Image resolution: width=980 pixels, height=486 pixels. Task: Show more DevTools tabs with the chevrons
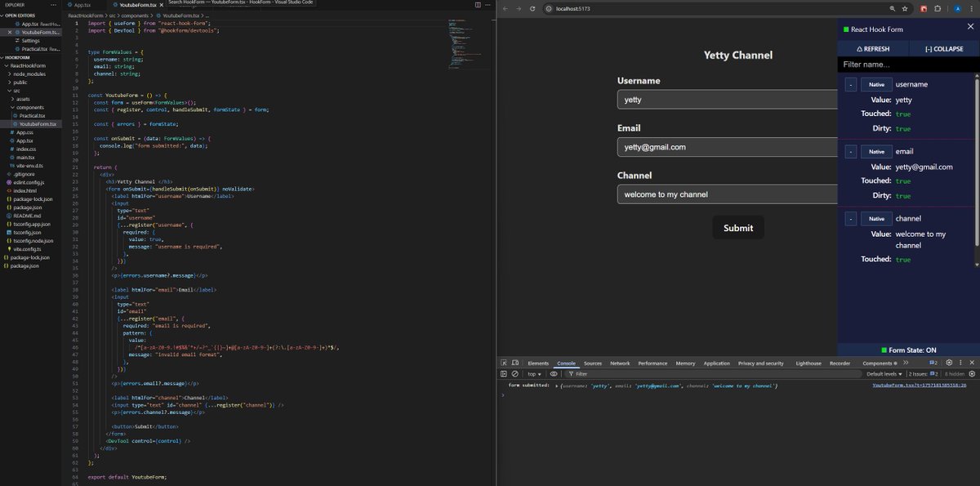[x=905, y=363]
